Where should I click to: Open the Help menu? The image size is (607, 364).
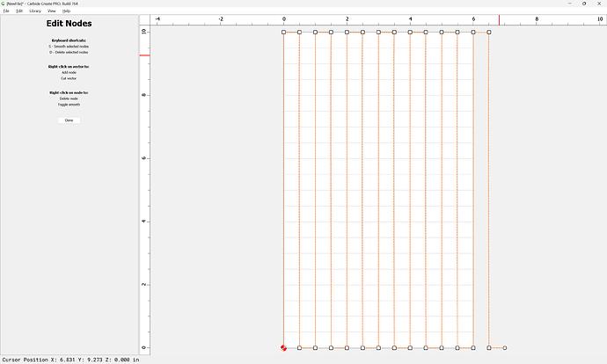click(x=66, y=11)
